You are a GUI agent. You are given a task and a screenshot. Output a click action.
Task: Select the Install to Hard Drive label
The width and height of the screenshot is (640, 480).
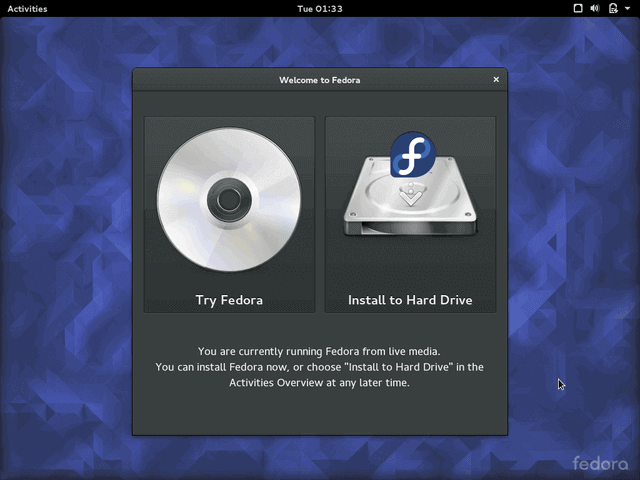click(x=410, y=300)
